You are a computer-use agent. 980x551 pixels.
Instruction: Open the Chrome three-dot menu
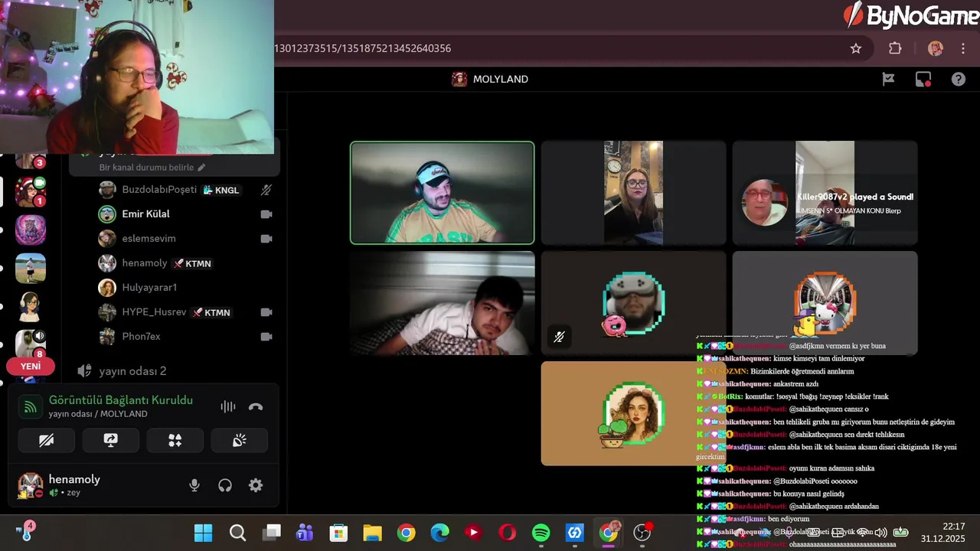coord(963,48)
